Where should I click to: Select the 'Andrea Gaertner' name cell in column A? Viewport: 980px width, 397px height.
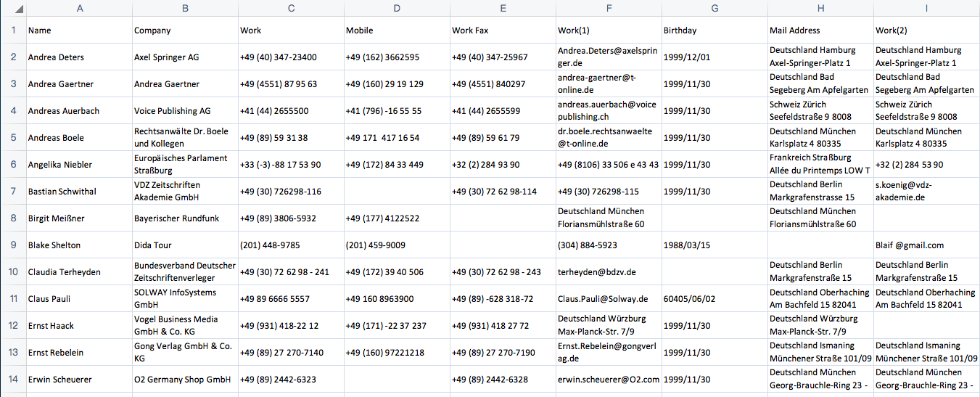tap(79, 84)
